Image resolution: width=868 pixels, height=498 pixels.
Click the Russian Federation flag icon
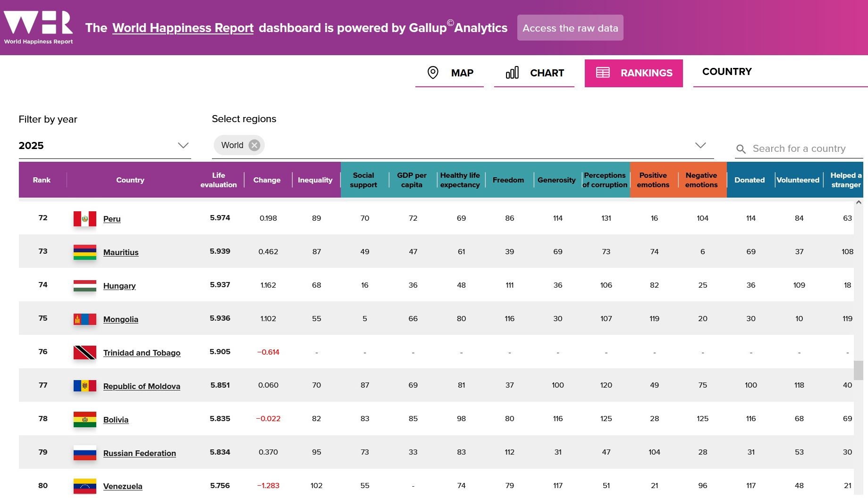point(85,453)
